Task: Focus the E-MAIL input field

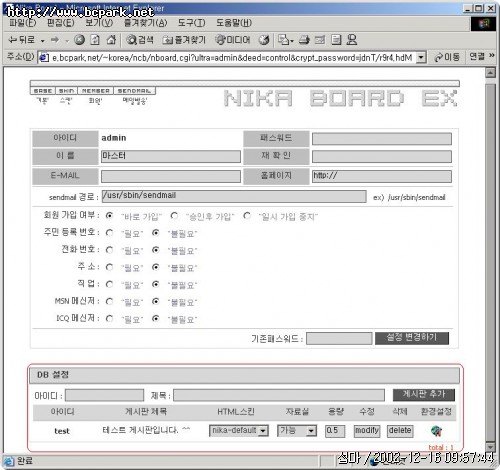Action: point(171,176)
